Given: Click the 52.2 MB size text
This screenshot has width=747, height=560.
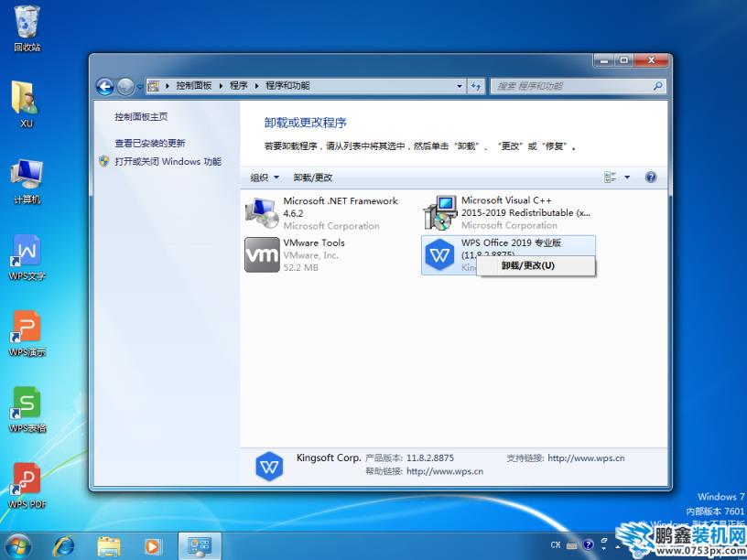Looking at the screenshot, I should 300,267.
